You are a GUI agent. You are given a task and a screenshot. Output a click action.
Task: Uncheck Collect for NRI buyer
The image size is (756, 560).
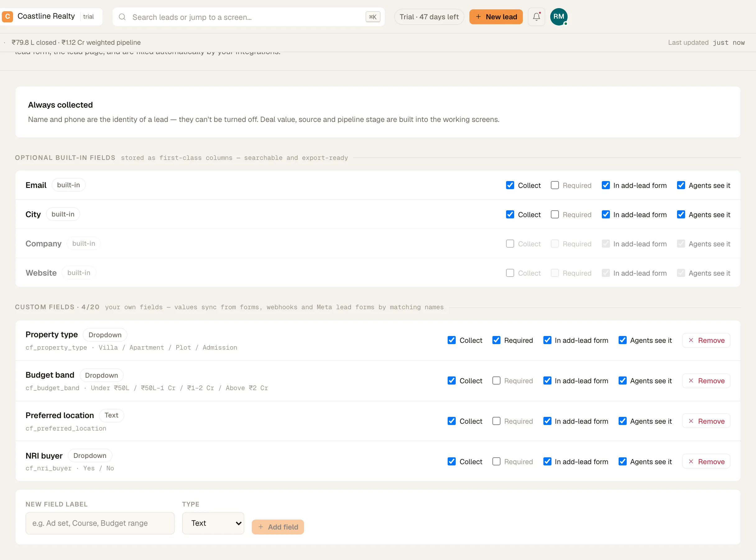451,461
